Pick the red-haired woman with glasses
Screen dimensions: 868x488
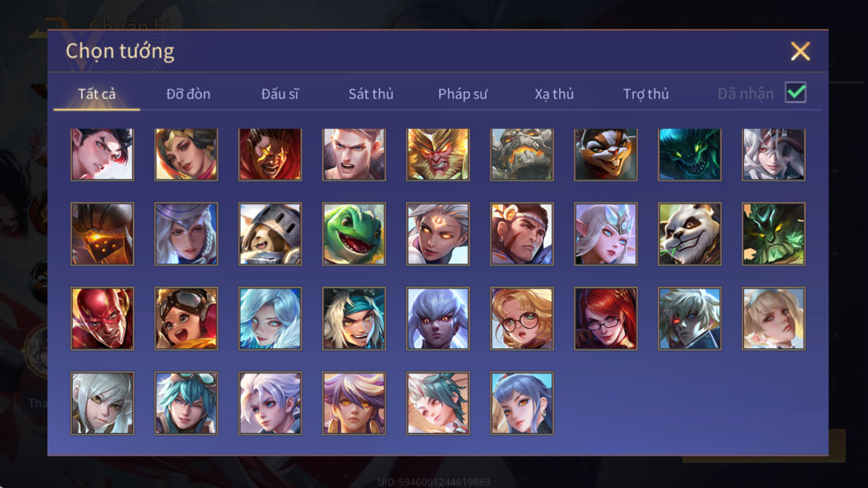[605, 318]
